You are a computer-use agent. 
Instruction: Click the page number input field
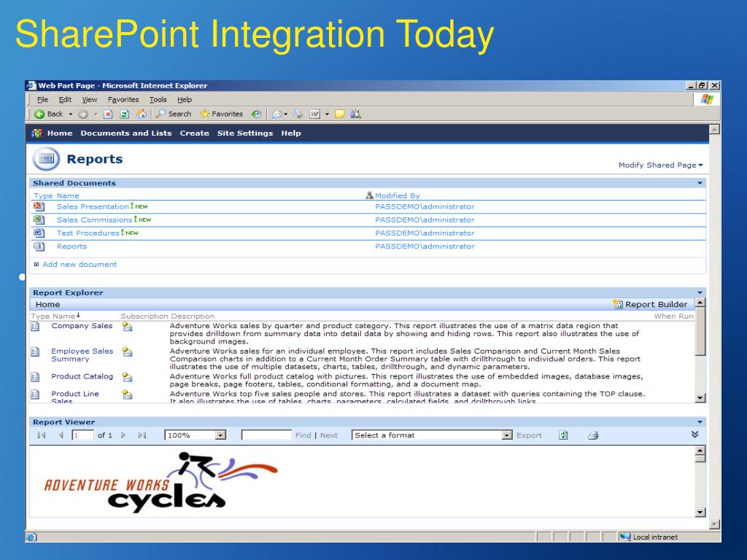point(82,435)
